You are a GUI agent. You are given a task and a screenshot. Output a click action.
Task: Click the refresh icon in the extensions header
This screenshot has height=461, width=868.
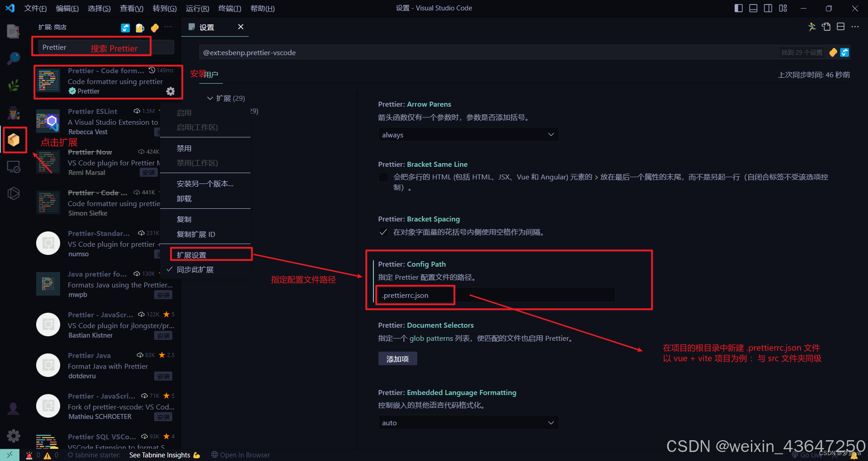pyautogui.click(x=126, y=28)
